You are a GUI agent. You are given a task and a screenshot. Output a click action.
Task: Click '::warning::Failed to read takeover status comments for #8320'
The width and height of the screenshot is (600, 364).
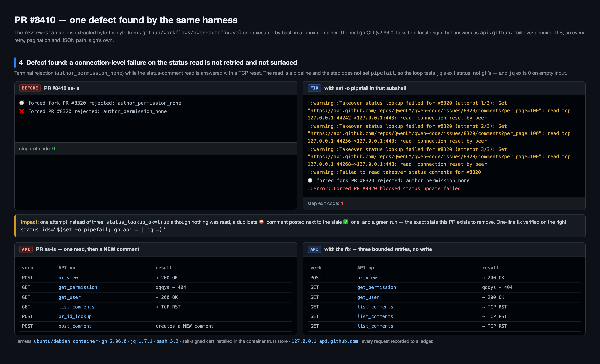coord(394,172)
